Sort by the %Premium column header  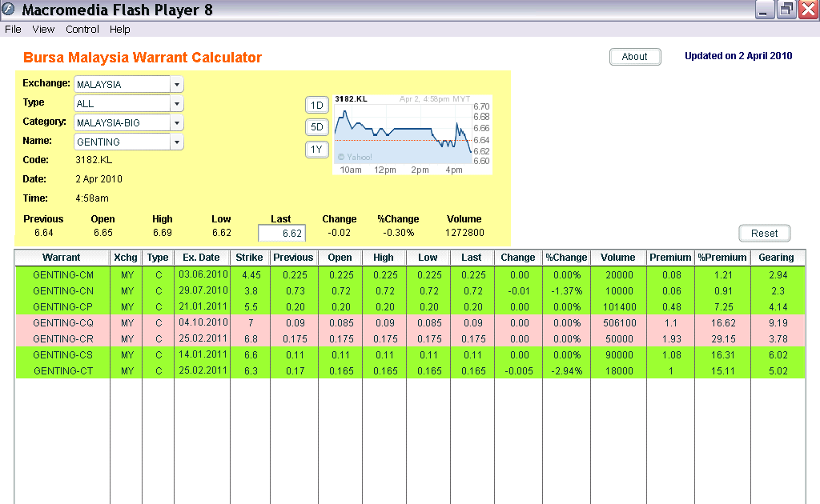[x=722, y=258]
